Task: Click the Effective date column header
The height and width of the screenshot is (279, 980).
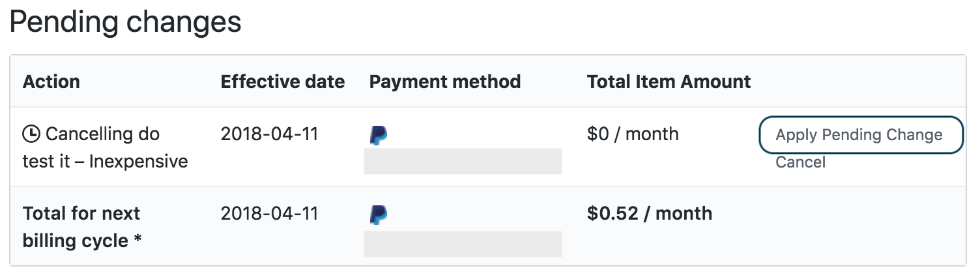Action: (x=283, y=82)
